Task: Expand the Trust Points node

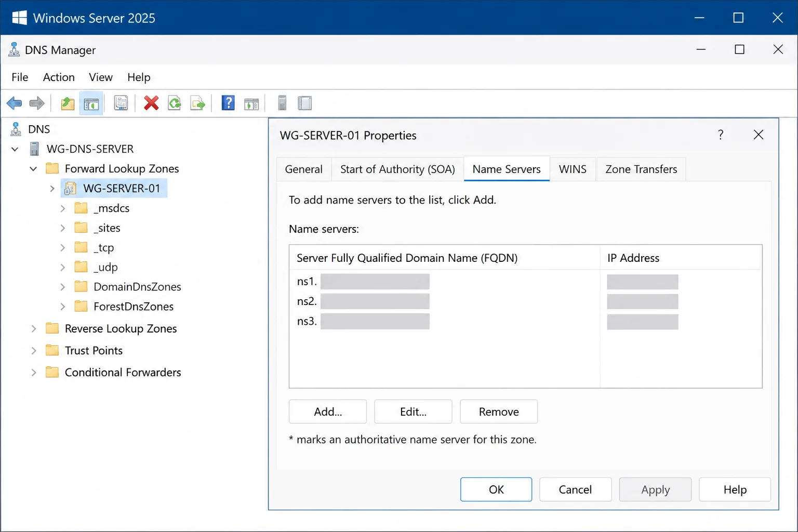Action: (33, 351)
